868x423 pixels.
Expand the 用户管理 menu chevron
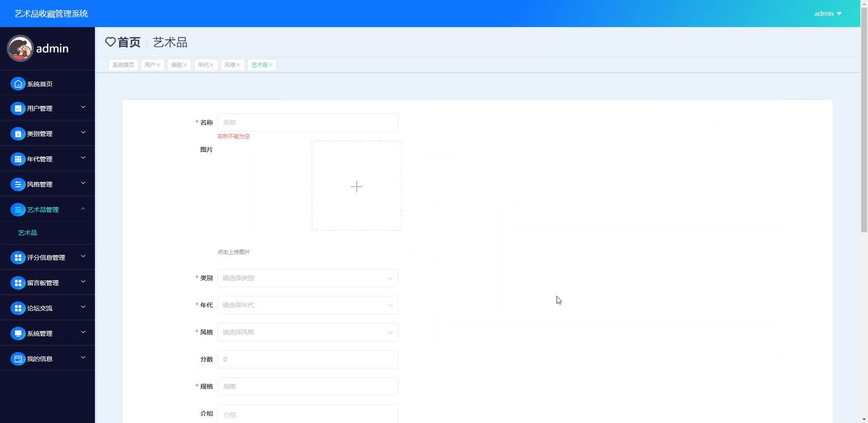(83, 107)
